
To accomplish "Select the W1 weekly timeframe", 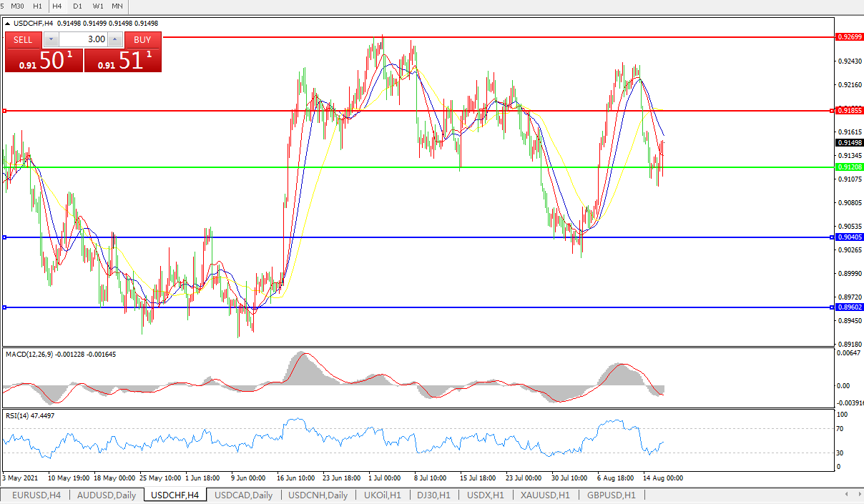I will tap(98, 6).
